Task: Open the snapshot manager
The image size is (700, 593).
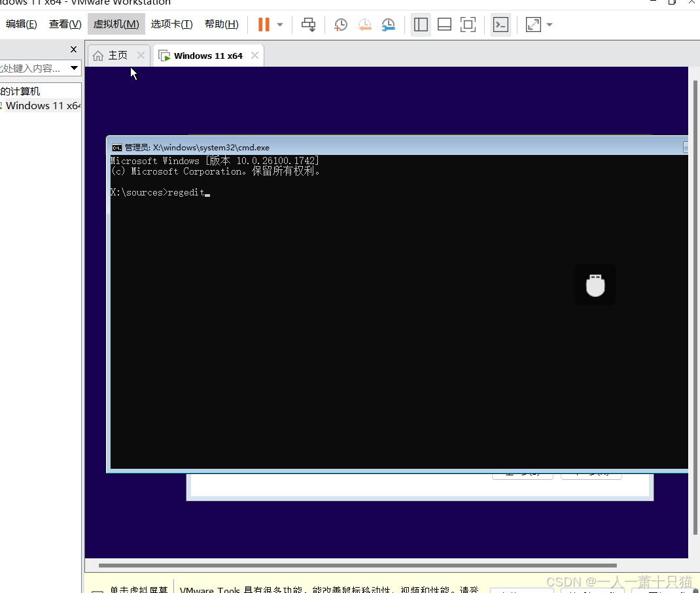Action: point(389,25)
